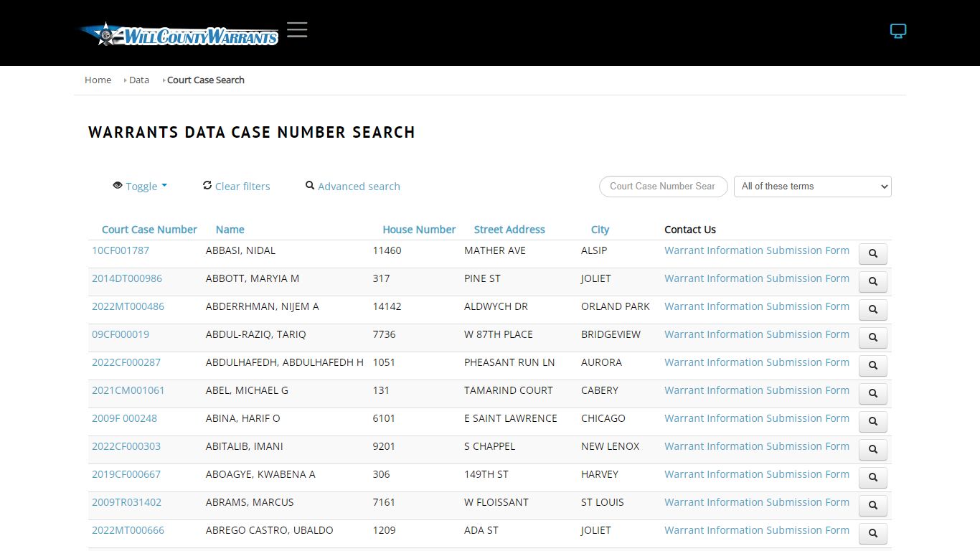The width and height of the screenshot is (980, 551).
Task: Click street address W FLOISSANT
Action: (496, 502)
